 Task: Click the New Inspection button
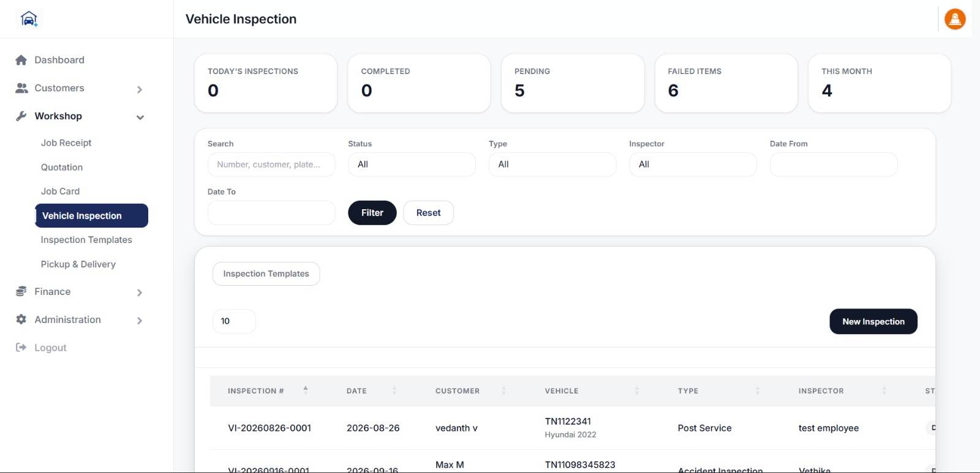(873, 321)
